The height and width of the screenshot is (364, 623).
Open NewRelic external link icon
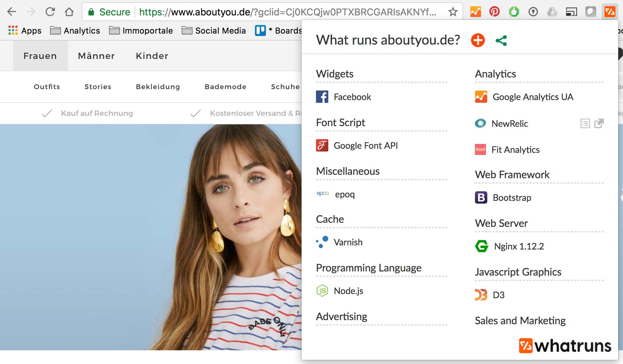click(x=599, y=123)
